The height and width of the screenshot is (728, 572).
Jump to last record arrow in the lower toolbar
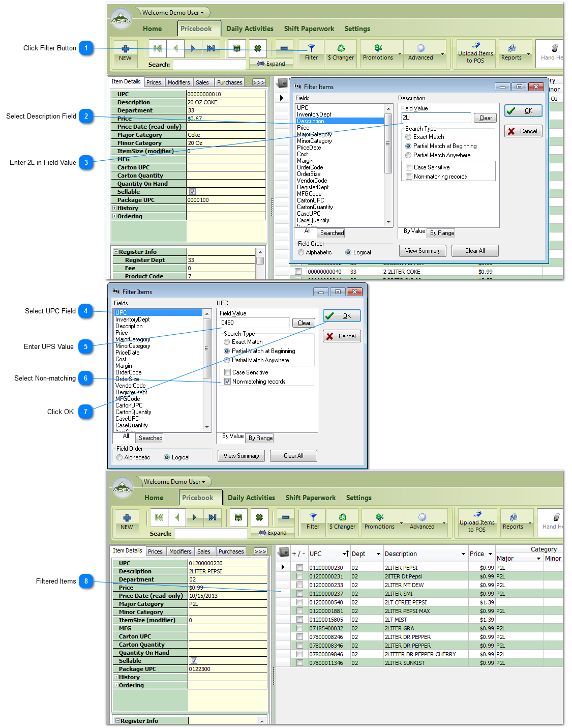(x=212, y=517)
